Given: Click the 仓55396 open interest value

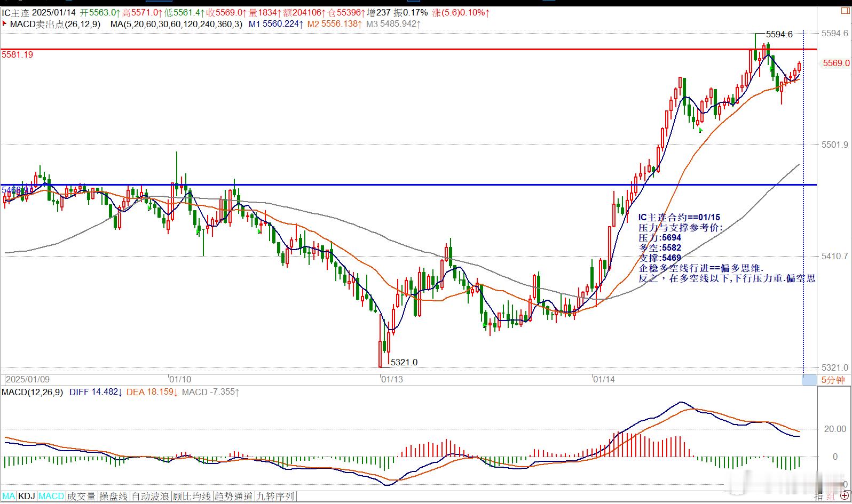Looking at the screenshot, I should [x=346, y=12].
